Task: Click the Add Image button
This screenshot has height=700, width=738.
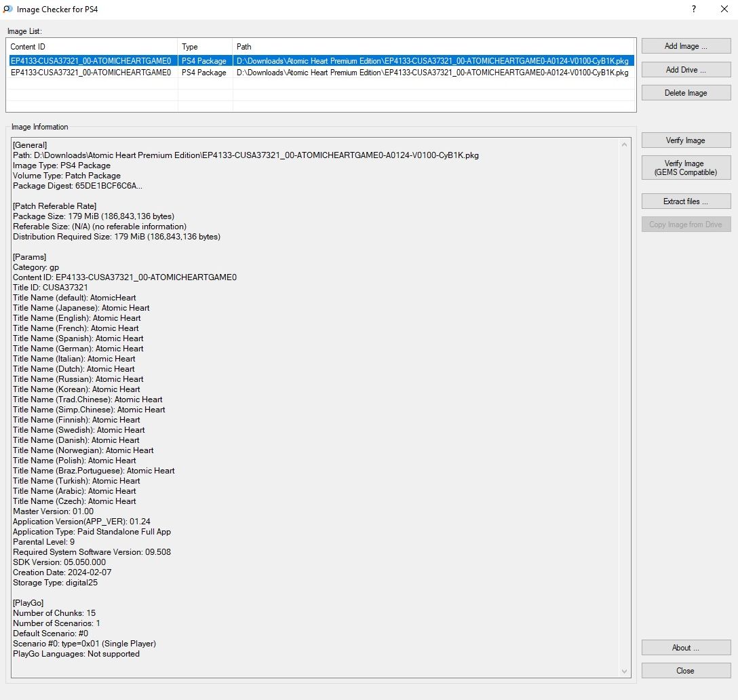Action: 686,46
